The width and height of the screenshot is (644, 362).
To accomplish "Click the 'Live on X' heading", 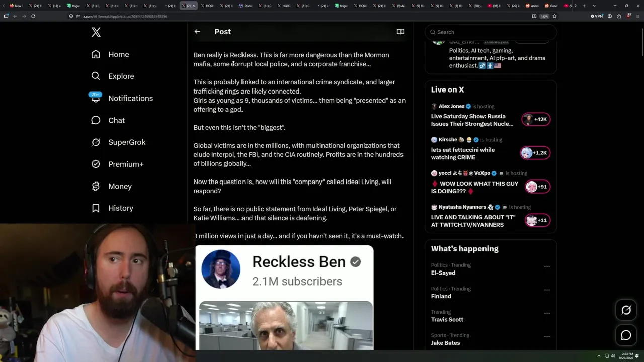I will (x=448, y=90).
